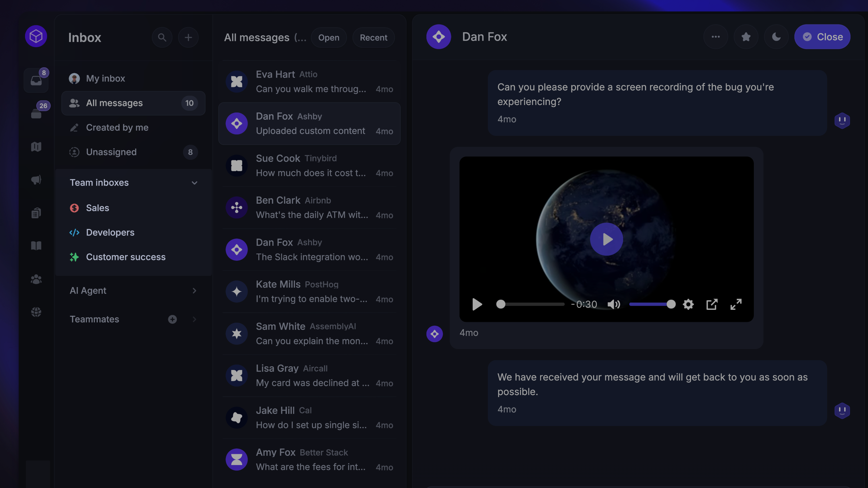Click the Close conversation button
This screenshot has height=488, width=868.
822,37
